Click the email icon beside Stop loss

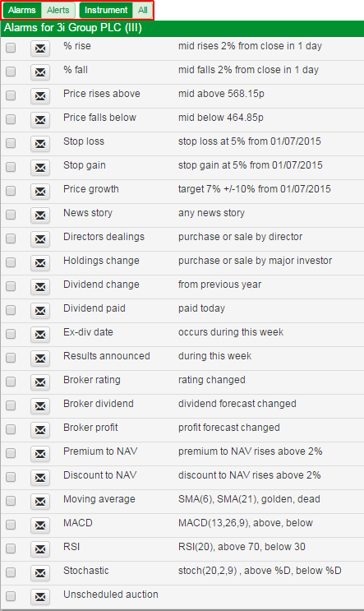tap(40, 144)
